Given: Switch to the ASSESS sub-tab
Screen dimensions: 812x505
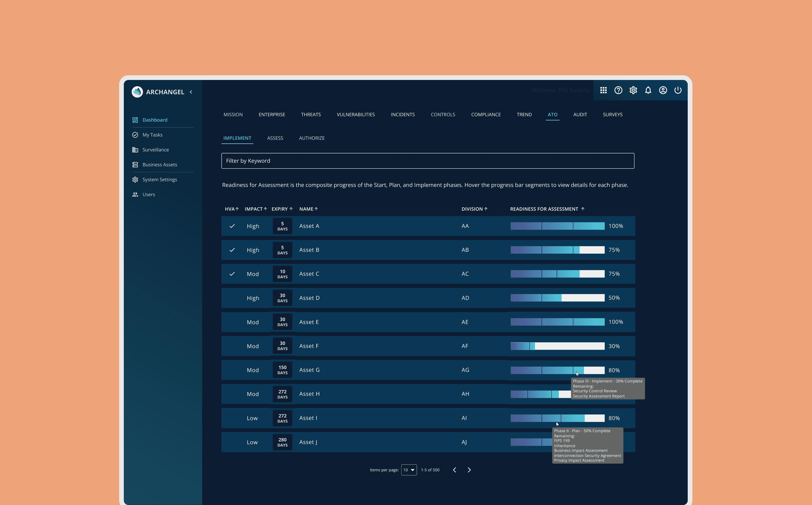Looking at the screenshot, I should (275, 138).
